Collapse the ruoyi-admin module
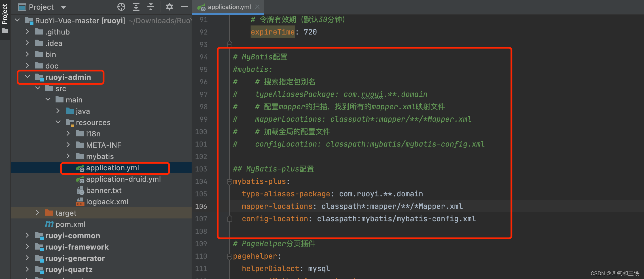 pyautogui.click(x=27, y=77)
